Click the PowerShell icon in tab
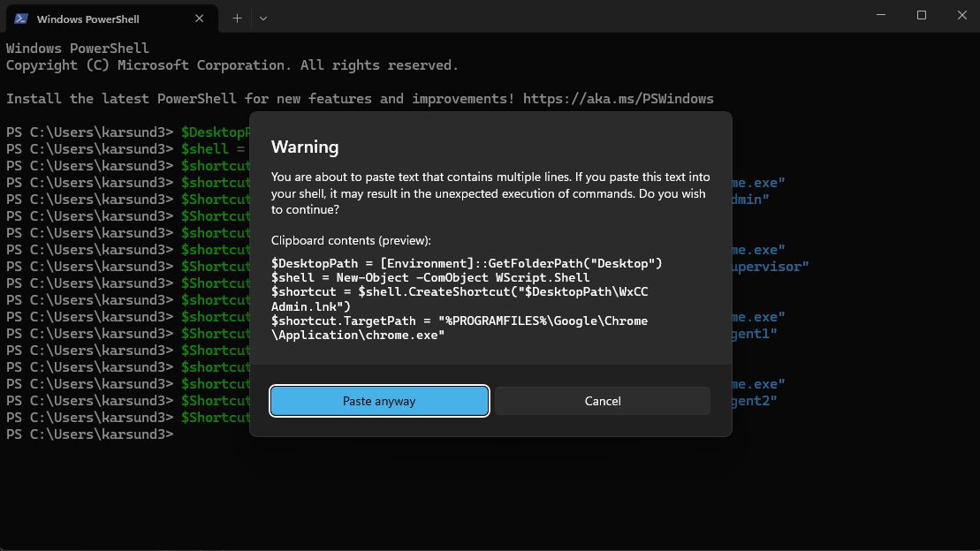This screenshot has width=980, height=551. (x=21, y=19)
